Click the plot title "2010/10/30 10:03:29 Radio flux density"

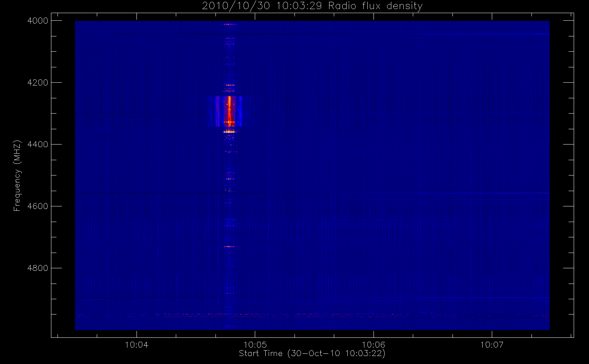312,6
